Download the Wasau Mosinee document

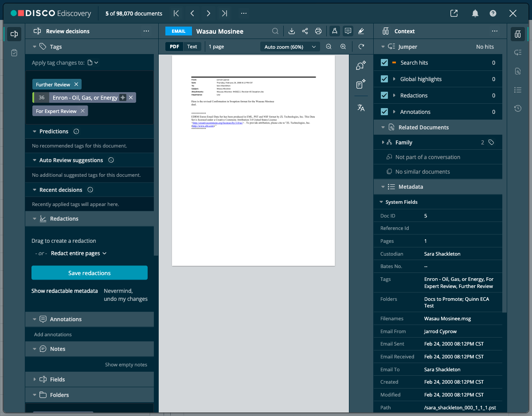pos(292,31)
